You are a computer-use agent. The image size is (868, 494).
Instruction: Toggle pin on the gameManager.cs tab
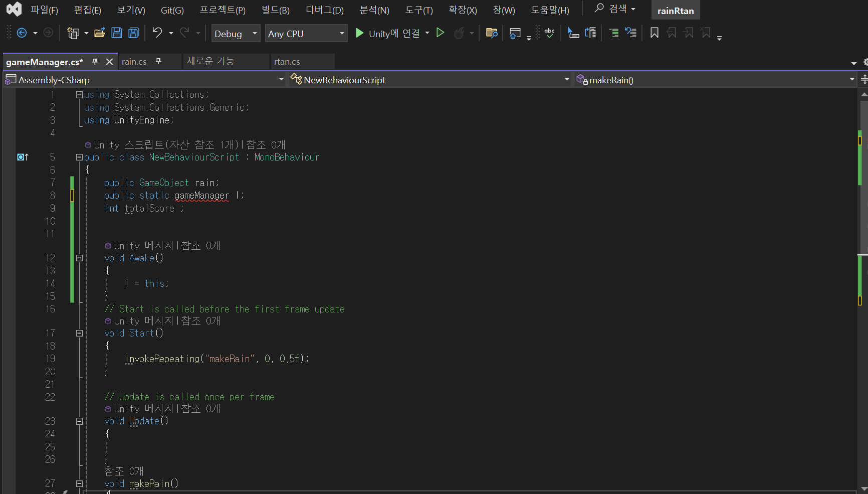[95, 61]
